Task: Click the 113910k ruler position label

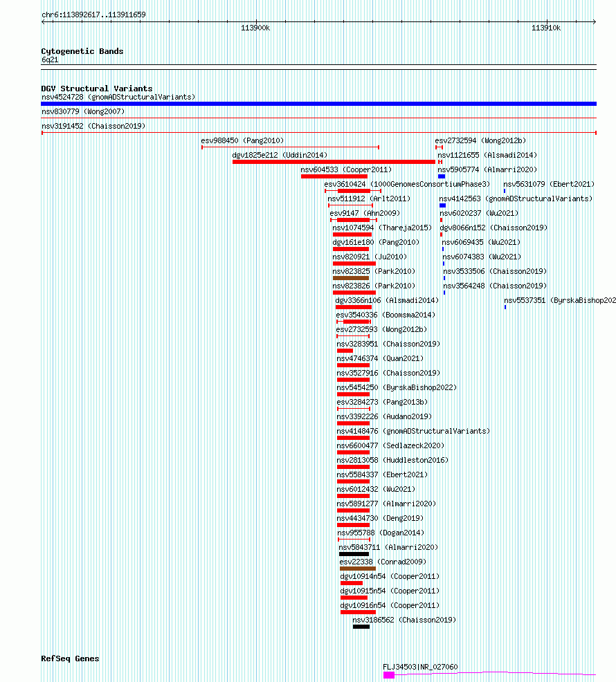Action: pos(546,28)
